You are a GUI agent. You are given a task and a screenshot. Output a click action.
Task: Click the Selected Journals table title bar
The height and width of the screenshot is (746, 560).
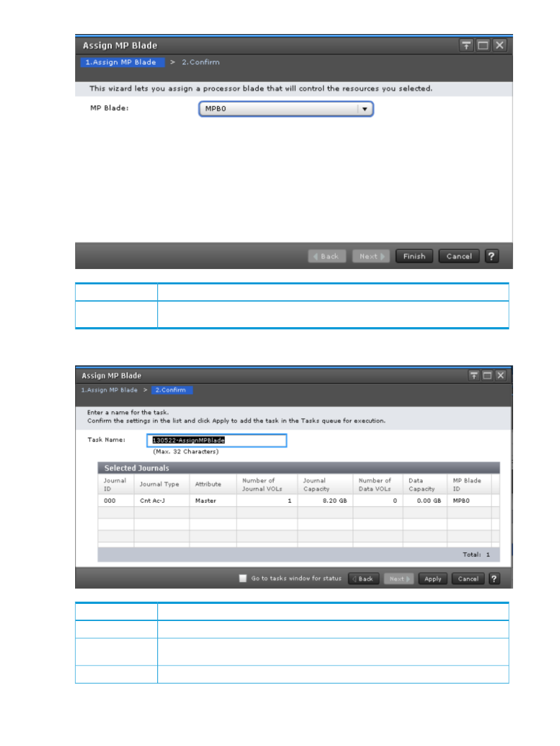299,468
